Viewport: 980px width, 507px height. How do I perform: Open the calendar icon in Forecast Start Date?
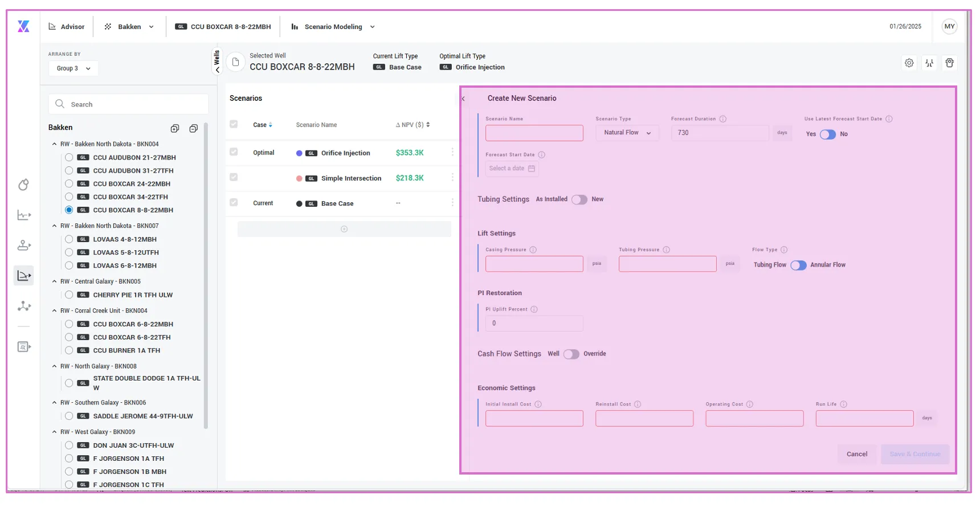tap(532, 169)
